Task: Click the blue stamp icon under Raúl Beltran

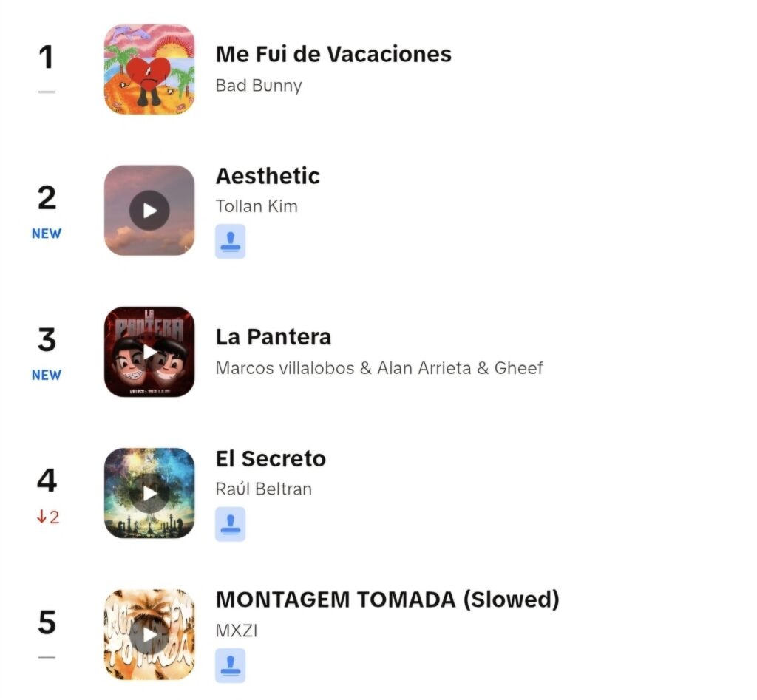Action: click(231, 524)
